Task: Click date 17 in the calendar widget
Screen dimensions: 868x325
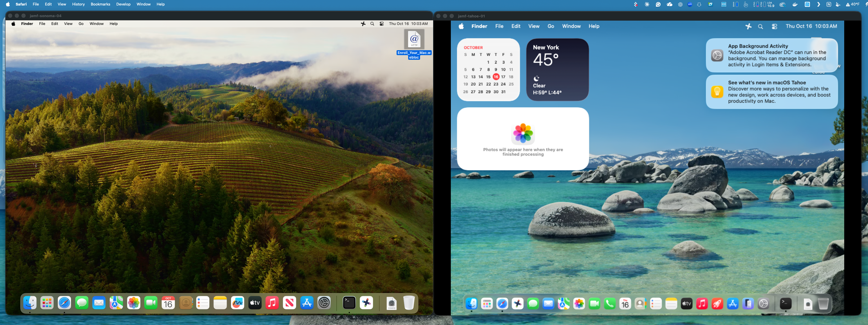Action: (503, 77)
